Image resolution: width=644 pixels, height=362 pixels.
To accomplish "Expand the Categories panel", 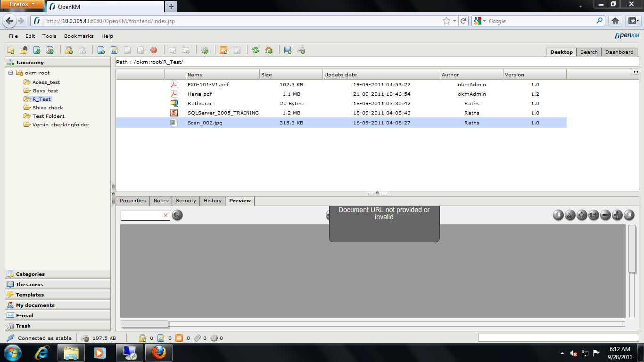I will coord(30,274).
